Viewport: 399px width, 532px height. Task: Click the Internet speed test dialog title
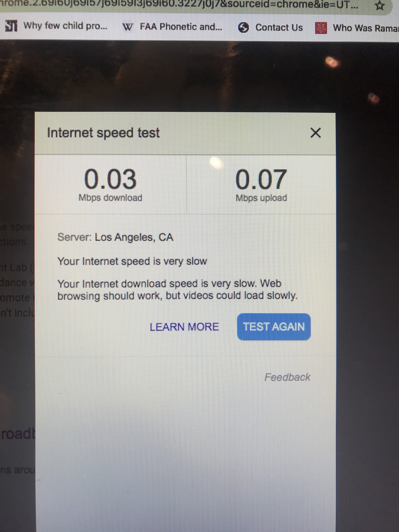pos(103,133)
